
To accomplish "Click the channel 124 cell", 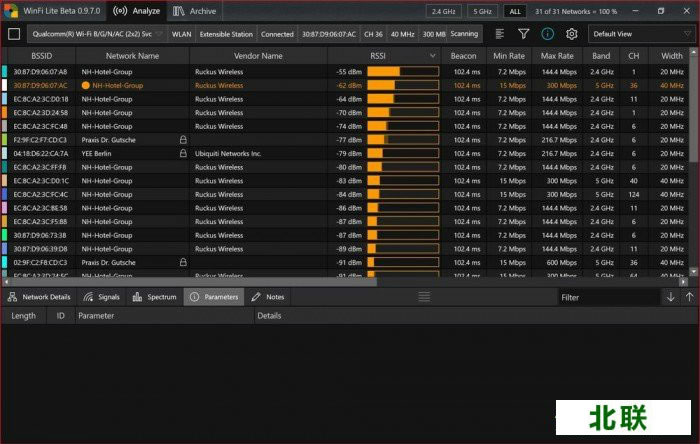I will [633, 194].
